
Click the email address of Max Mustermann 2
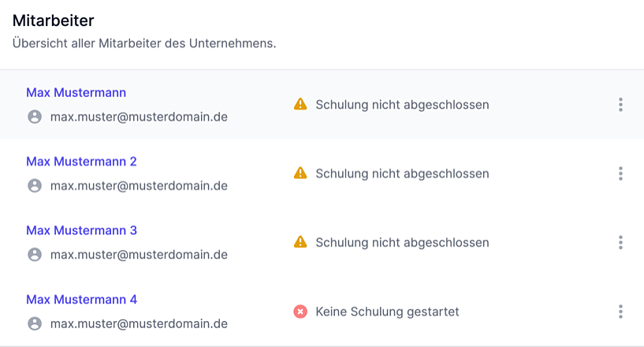pos(139,186)
